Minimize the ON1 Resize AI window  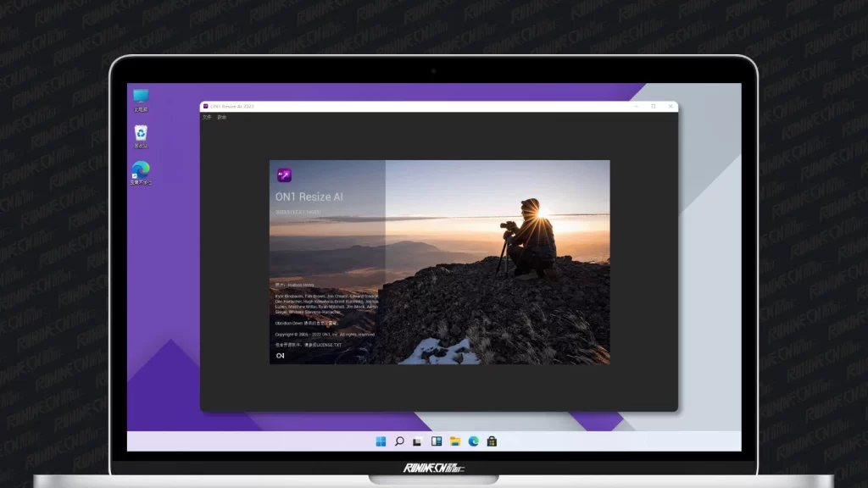(x=635, y=106)
